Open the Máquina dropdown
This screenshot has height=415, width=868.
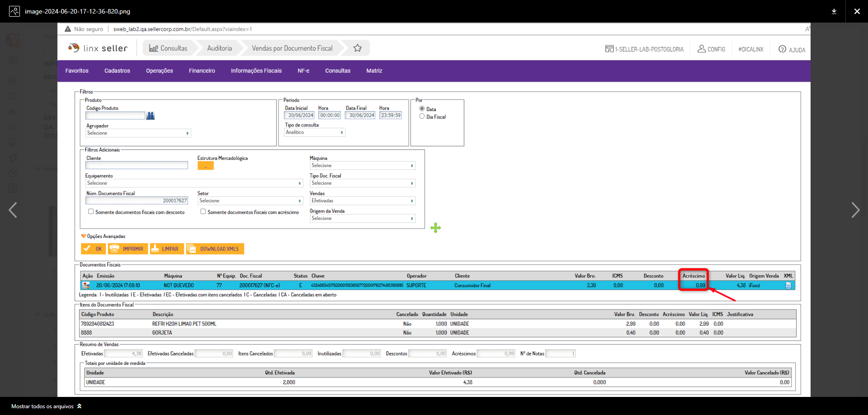click(363, 166)
